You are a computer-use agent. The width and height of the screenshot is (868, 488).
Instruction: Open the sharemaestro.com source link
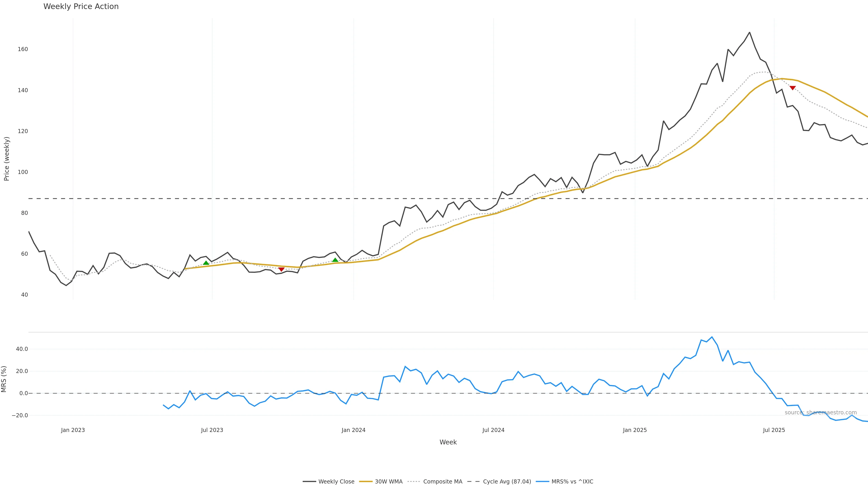coord(821,413)
